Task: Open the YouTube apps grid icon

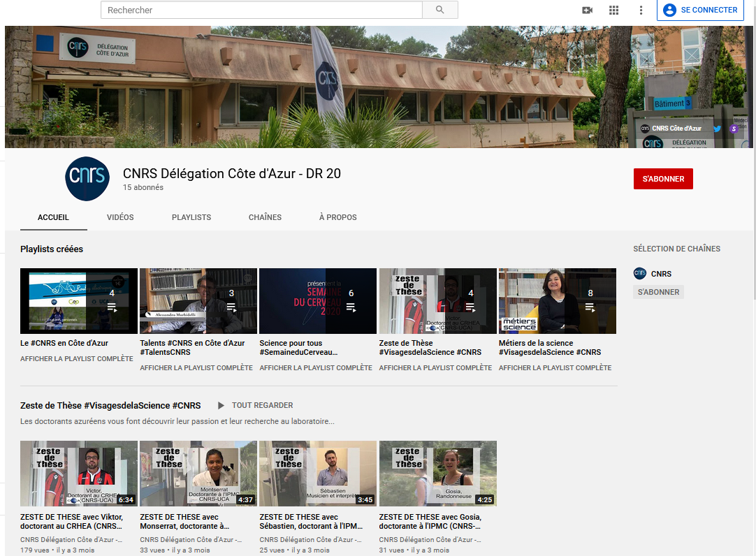Action: click(613, 10)
